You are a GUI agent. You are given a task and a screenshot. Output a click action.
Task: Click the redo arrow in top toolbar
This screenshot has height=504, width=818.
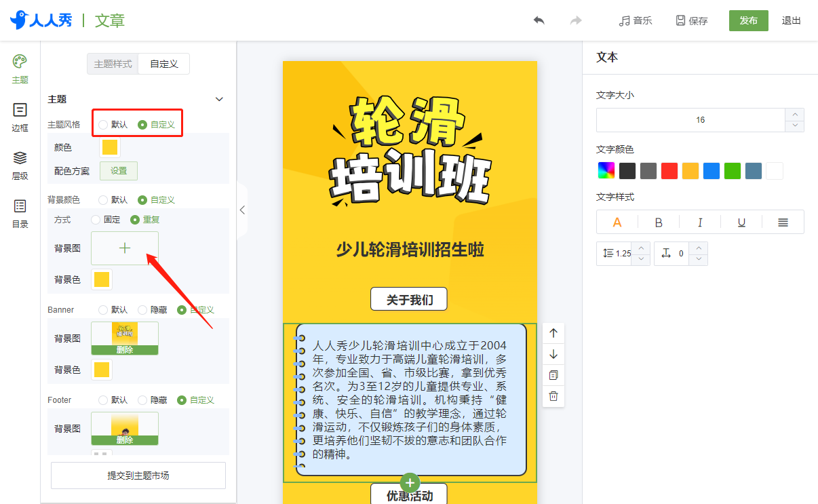[576, 20]
